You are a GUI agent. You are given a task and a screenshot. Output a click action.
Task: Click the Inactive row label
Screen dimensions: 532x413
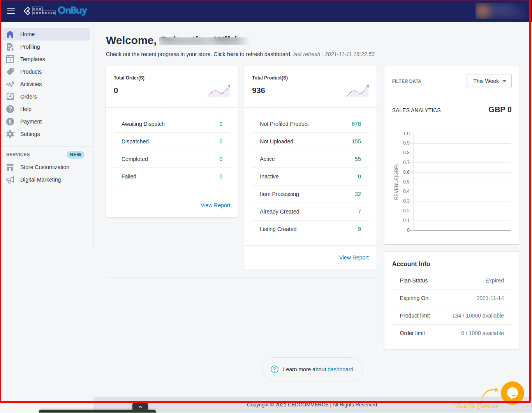269,176
